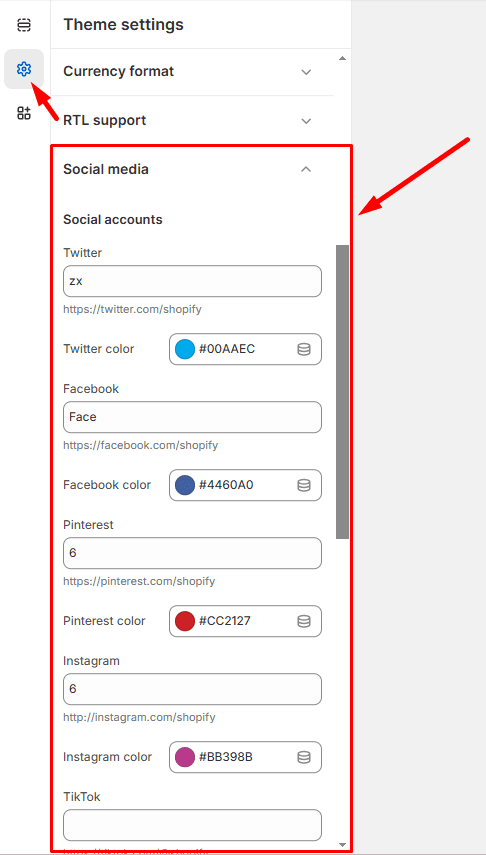Open the Sections icon in left sidebar
This screenshot has height=855, width=486.
tap(24, 25)
